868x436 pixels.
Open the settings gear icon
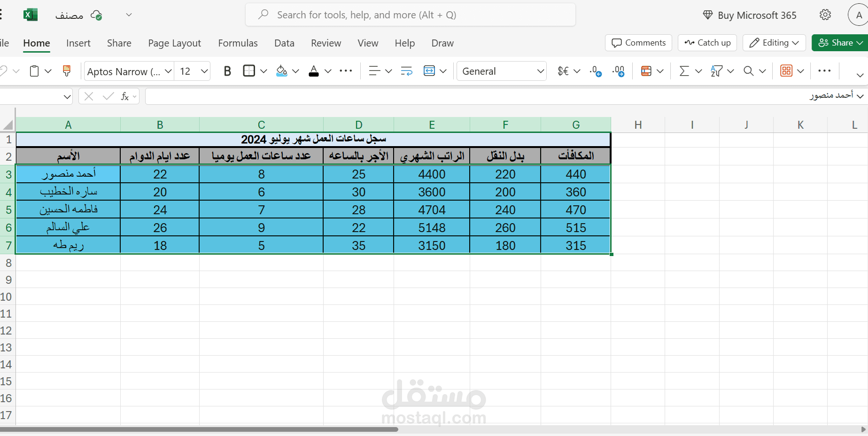tap(825, 15)
